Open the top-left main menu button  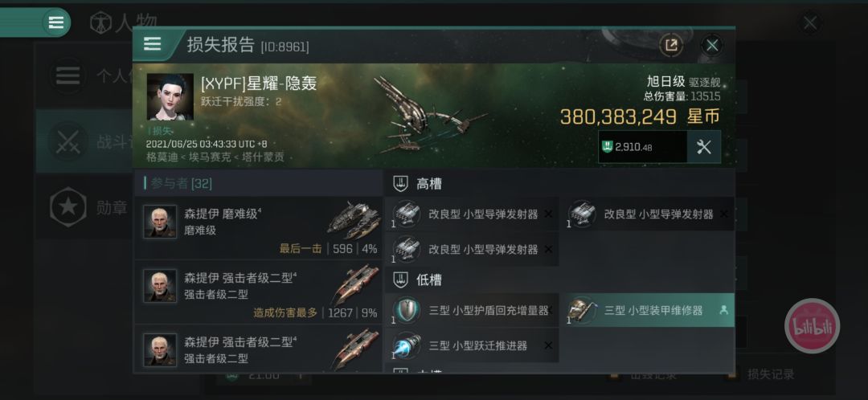pyautogui.click(x=56, y=22)
